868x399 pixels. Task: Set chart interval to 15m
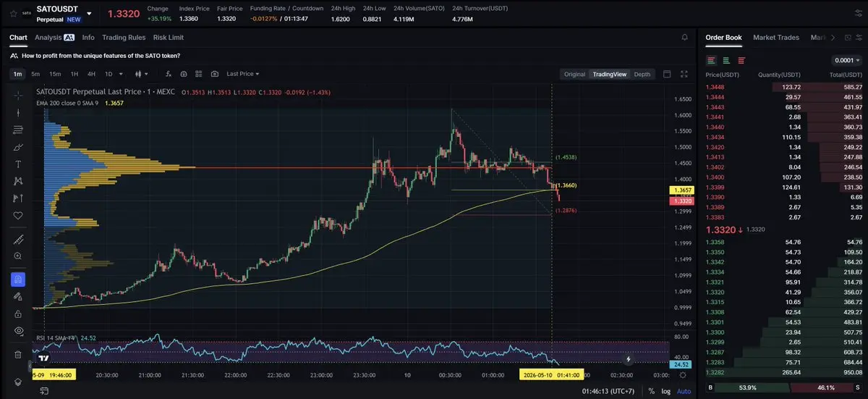pyautogui.click(x=55, y=74)
